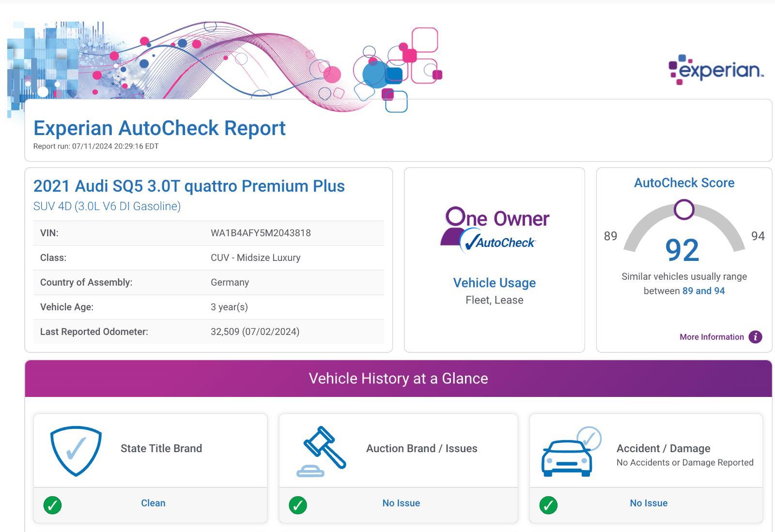Click the Fleet, Lease usage text

pyautogui.click(x=495, y=300)
